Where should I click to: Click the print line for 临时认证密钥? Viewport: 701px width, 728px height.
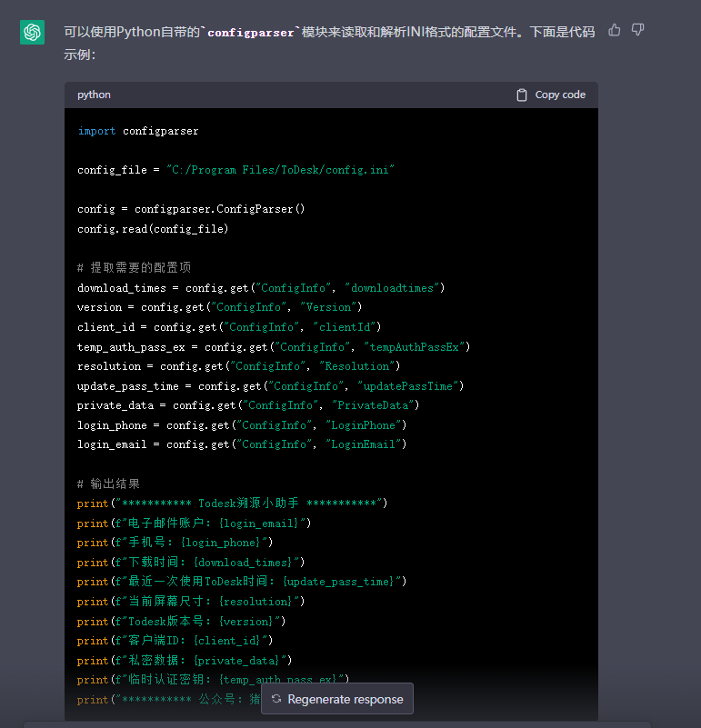point(214,679)
